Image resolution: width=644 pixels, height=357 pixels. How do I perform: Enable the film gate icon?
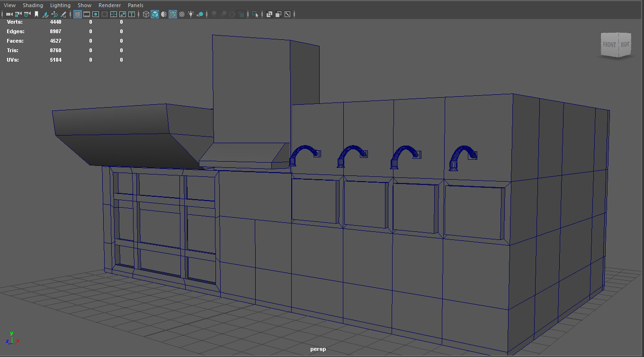[86, 14]
